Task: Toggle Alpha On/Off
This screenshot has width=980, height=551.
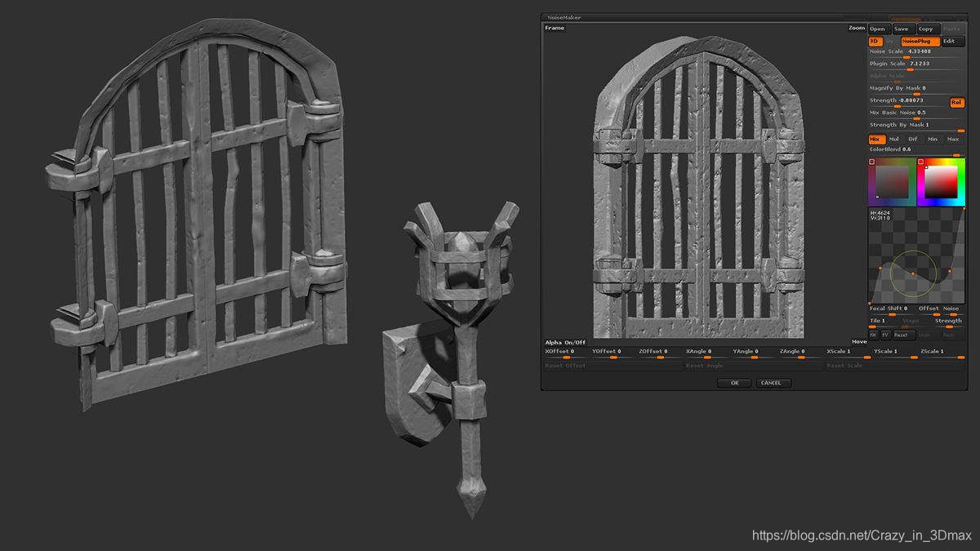Action: click(x=565, y=342)
